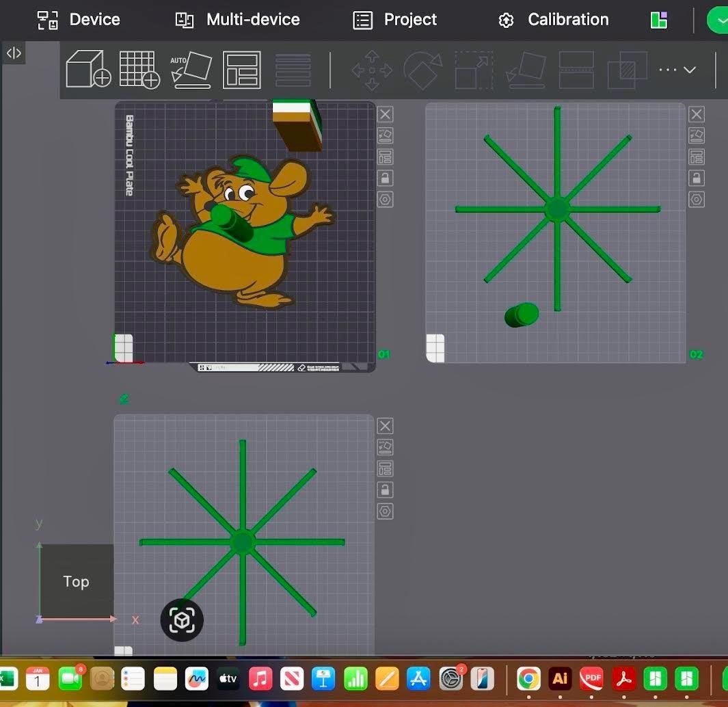Open Freeform from the dock

197,679
